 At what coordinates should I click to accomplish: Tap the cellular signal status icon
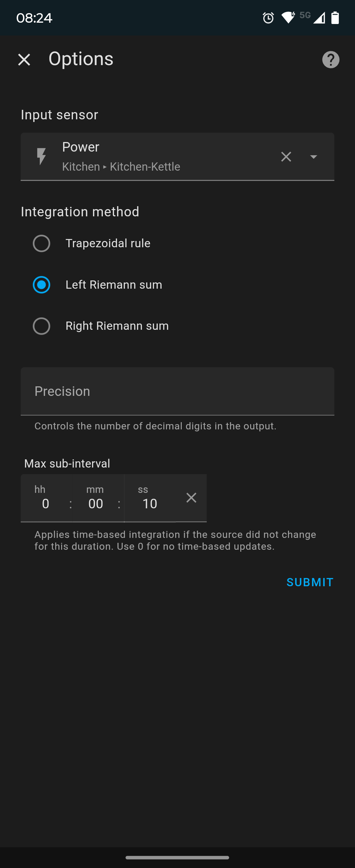319,17
